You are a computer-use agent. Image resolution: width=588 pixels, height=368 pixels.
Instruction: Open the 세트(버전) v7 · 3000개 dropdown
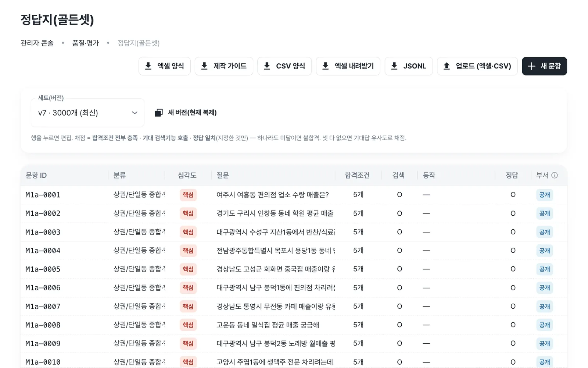coord(87,113)
